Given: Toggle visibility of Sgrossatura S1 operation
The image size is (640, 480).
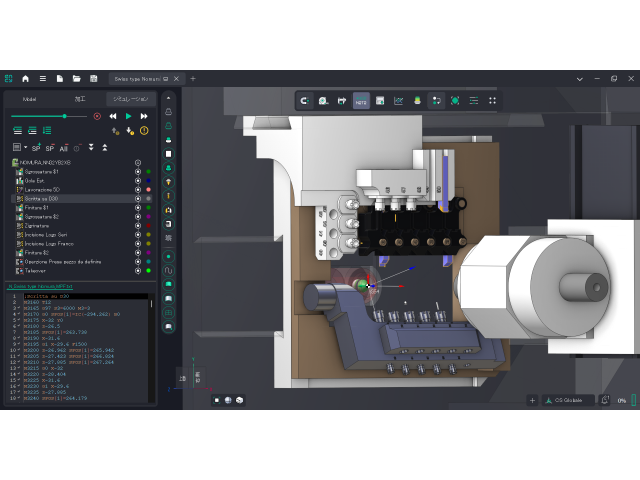Looking at the screenshot, I should (x=138, y=171).
